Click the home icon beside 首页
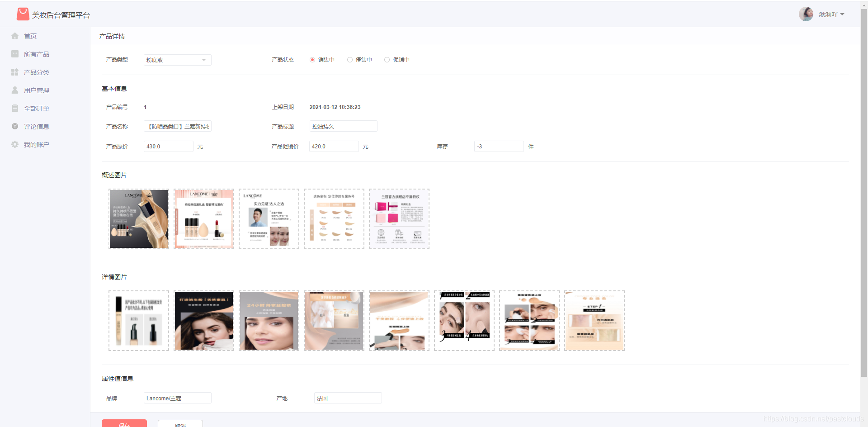This screenshot has height=427, width=868. (x=15, y=36)
